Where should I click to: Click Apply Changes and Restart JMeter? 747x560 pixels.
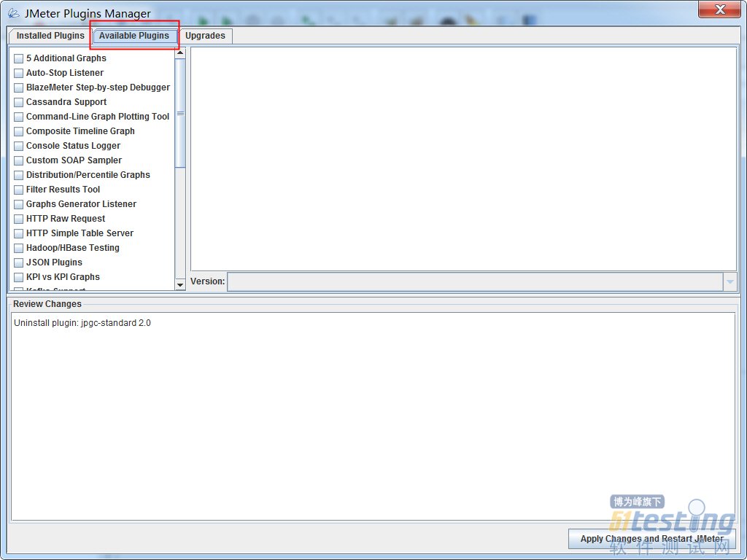651,539
